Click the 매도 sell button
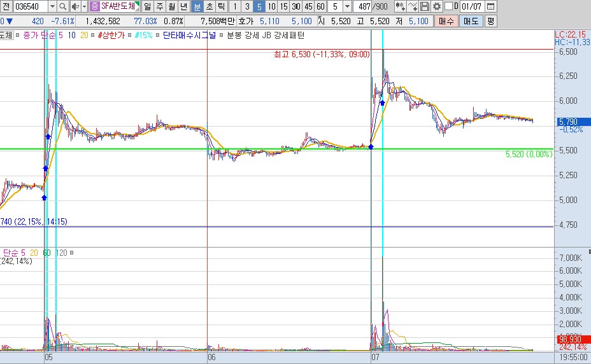The height and width of the screenshot is (364, 591). (x=471, y=21)
